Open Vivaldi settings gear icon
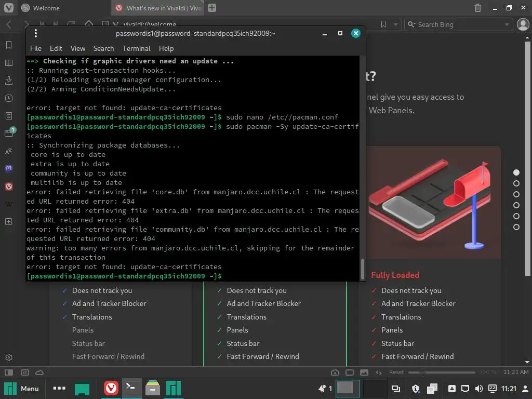Viewport: 532px width, 399px height. pyautogui.click(x=9, y=357)
